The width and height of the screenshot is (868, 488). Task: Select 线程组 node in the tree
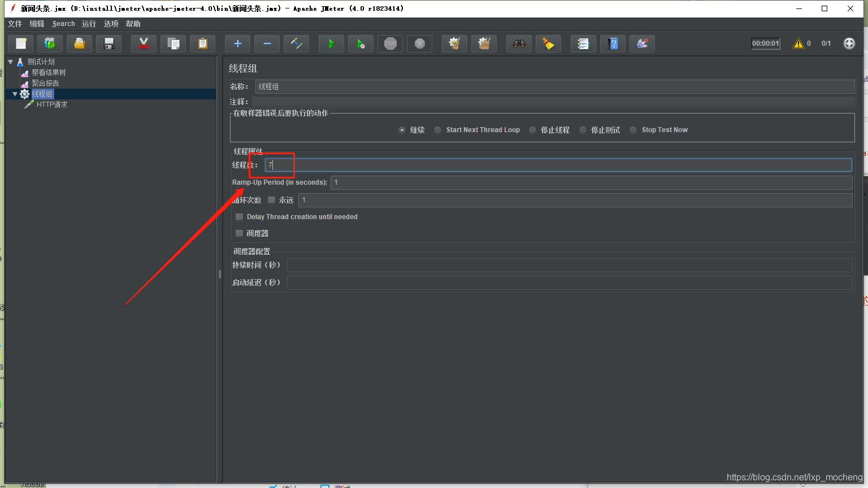[x=42, y=94]
